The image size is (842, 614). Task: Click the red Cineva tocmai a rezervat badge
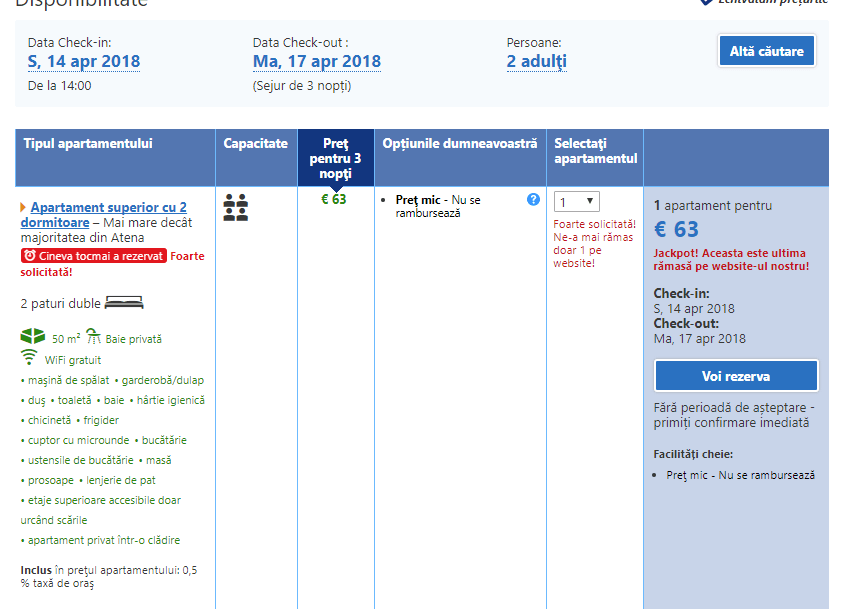(94, 256)
